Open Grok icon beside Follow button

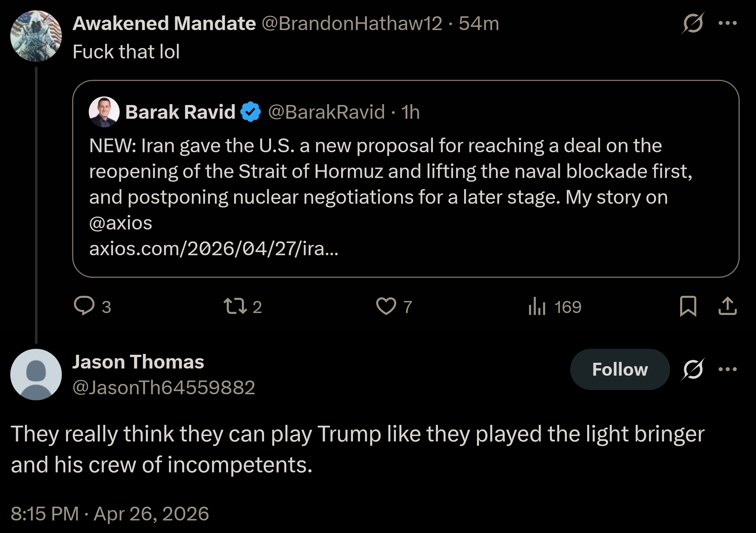(692, 369)
